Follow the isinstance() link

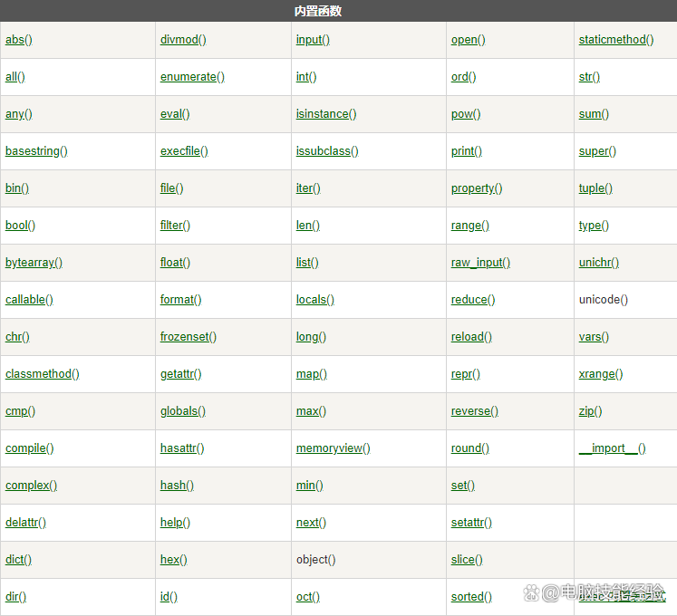[x=326, y=114]
